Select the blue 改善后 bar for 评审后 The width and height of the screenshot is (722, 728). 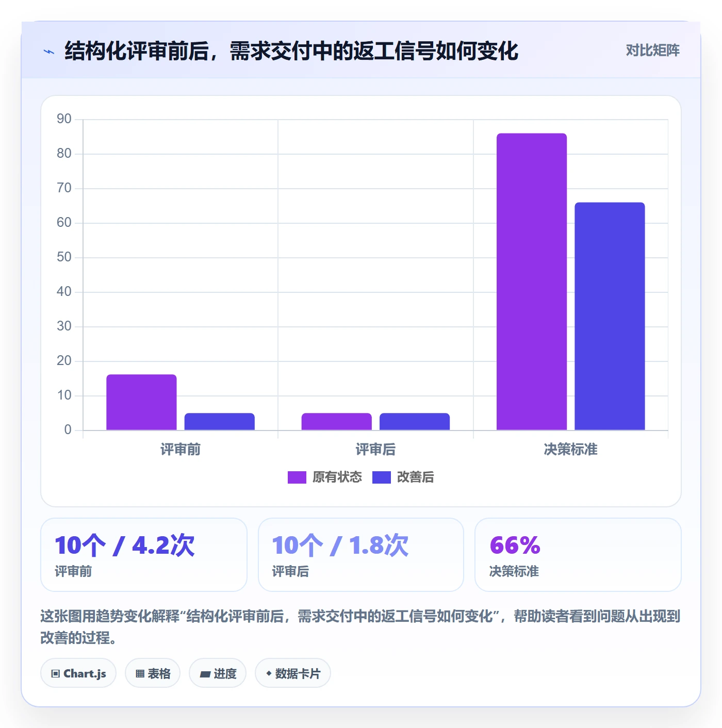pos(415,421)
